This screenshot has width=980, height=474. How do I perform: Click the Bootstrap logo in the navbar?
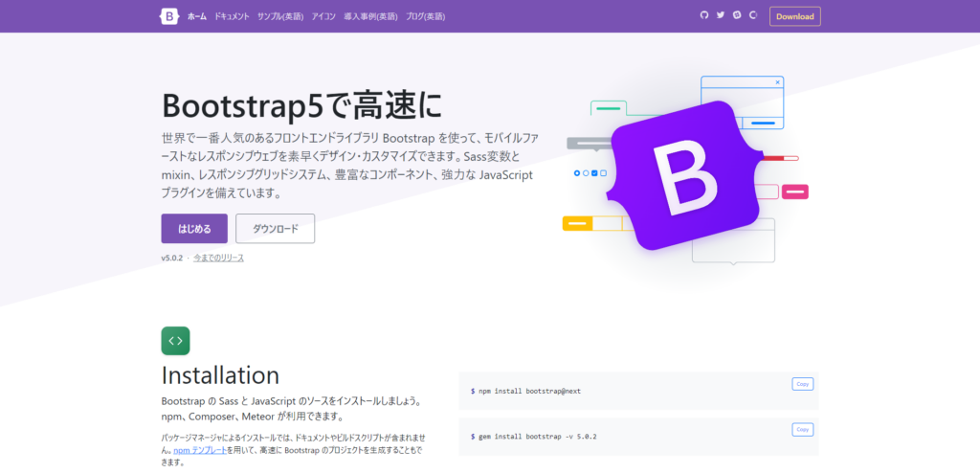click(170, 16)
